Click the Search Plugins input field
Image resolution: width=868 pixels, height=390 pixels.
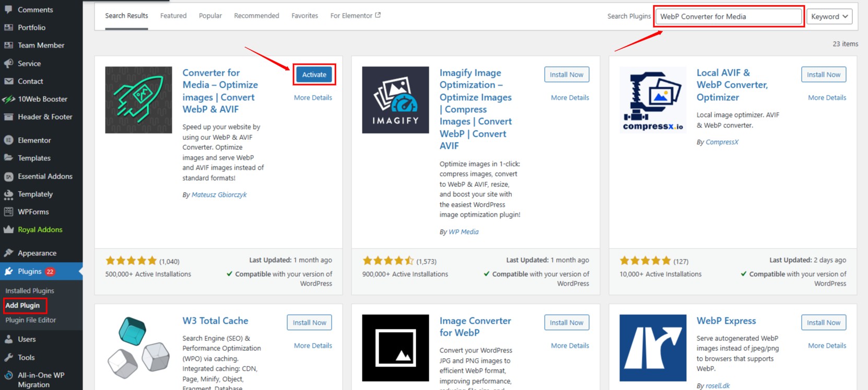729,17
